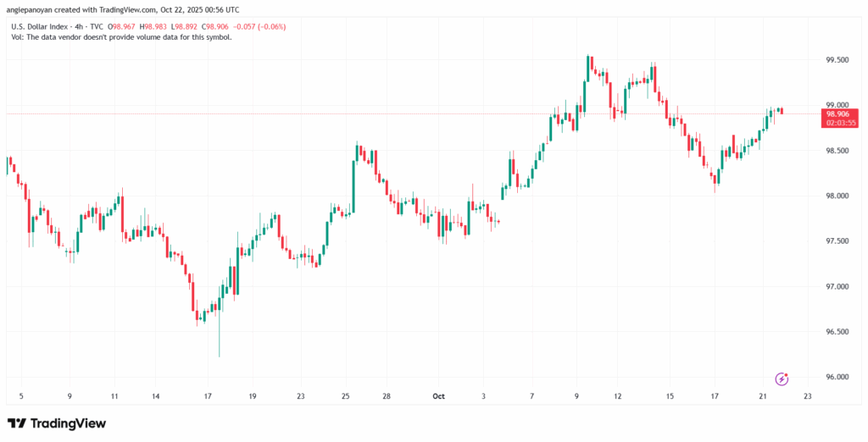The image size is (868, 442).
Task: Click the 17 date label right of Oct
Action: click(715, 396)
